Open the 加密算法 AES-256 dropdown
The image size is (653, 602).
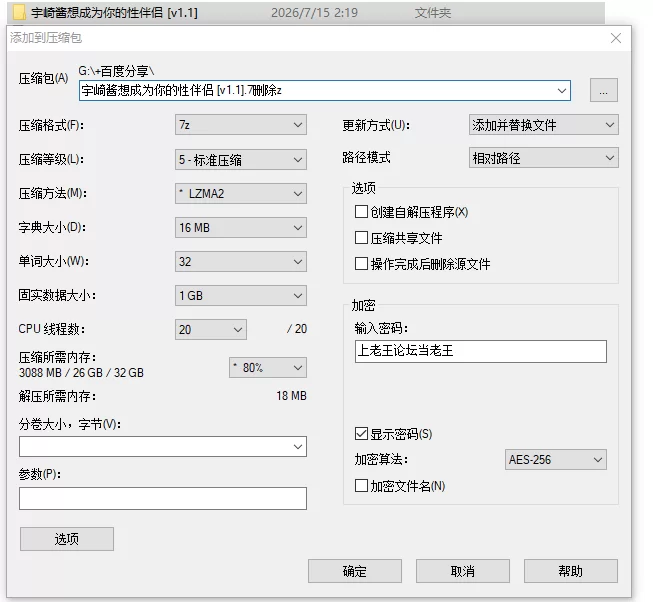click(x=556, y=460)
